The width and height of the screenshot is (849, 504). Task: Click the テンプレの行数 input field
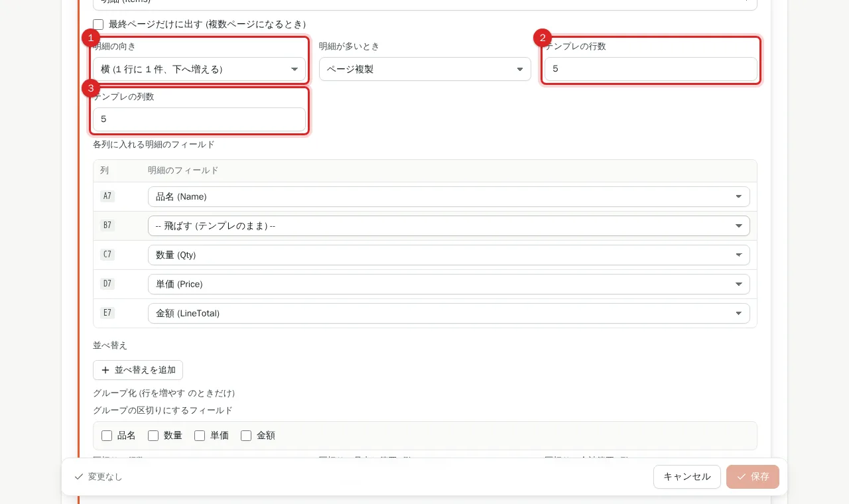(x=651, y=69)
